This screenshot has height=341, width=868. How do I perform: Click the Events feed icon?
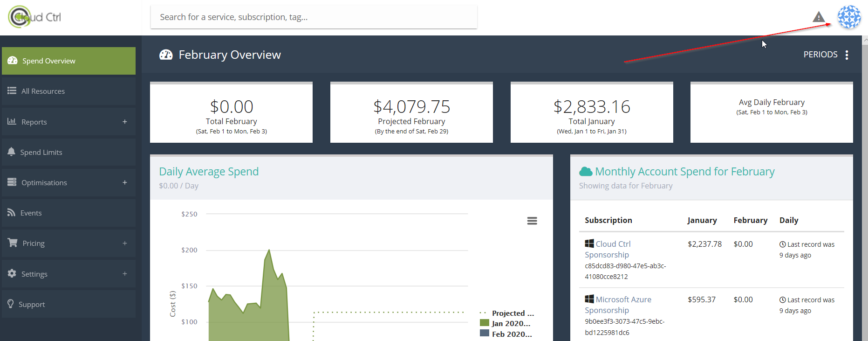click(x=12, y=213)
